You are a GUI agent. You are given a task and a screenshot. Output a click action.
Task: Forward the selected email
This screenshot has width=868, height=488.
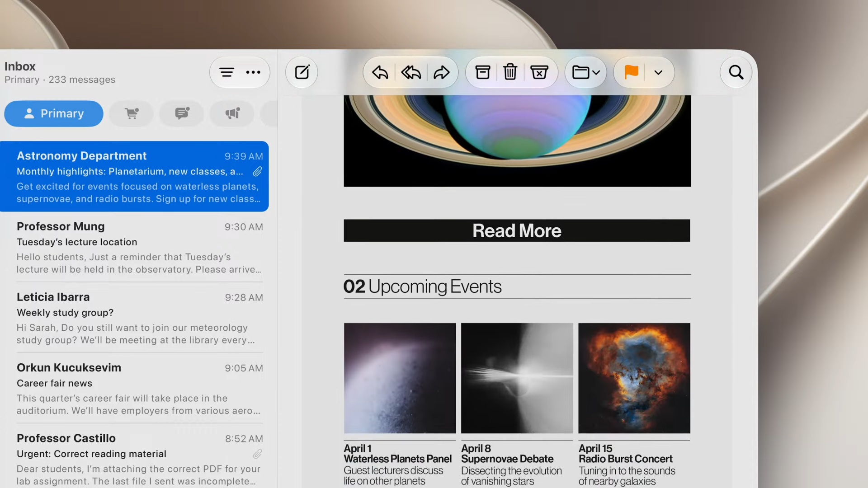click(441, 72)
